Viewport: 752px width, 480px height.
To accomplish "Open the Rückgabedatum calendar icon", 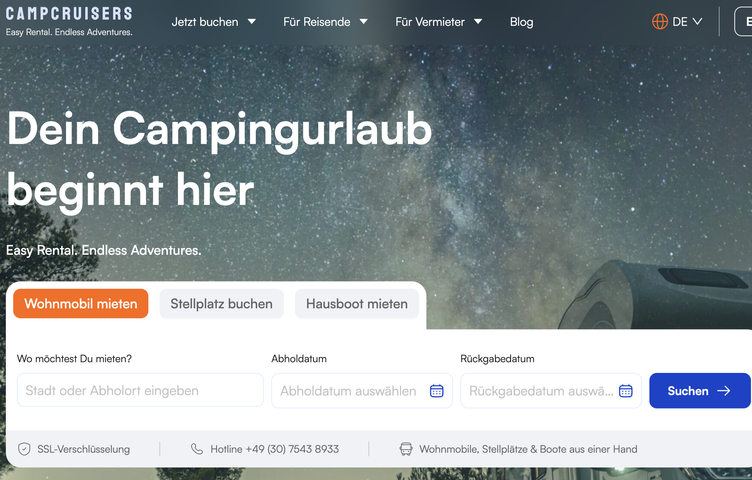I will pyautogui.click(x=625, y=391).
